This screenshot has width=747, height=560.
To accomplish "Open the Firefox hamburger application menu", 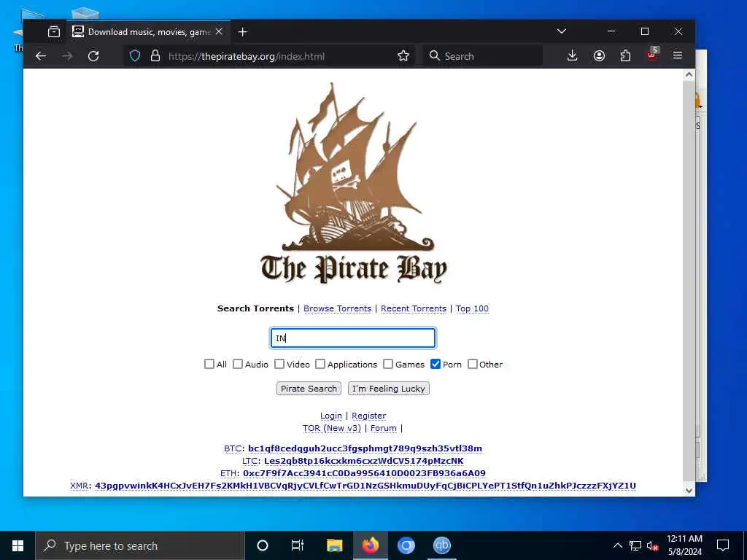I will [x=678, y=55].
